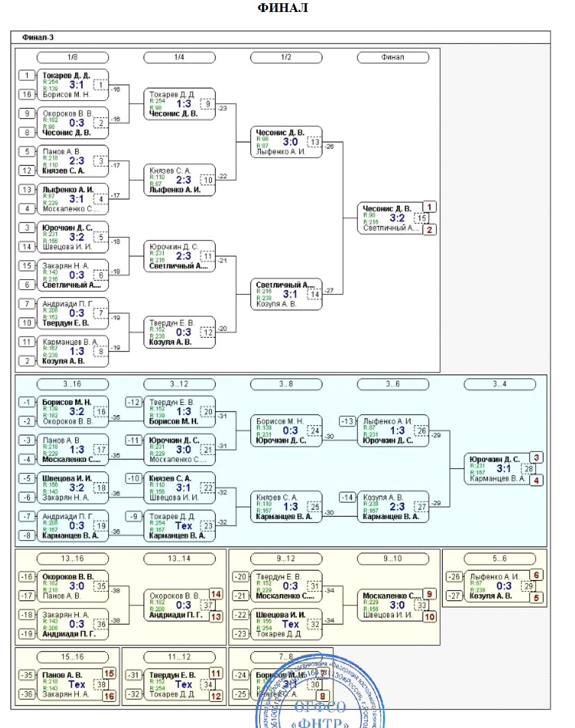Click the 1:3 score of Токарев–Чесонис quarterfinal
575x728 pixels.
[x=184, y=104]
